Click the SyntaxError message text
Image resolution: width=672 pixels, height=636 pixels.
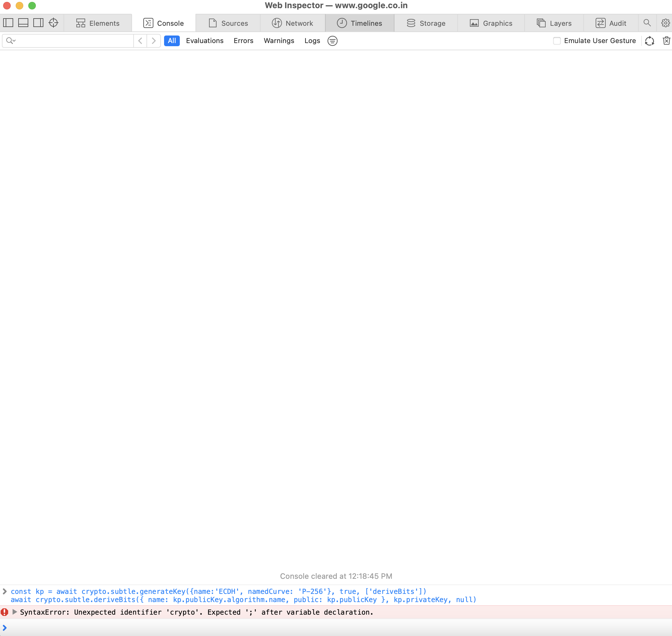(x=196, y=612)
